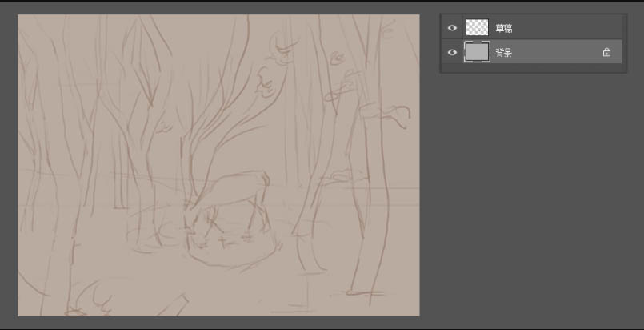This screenshot has height=330, width=644.
Task: Click the blank row space right of 草稿
Action: tap(566, 28)
